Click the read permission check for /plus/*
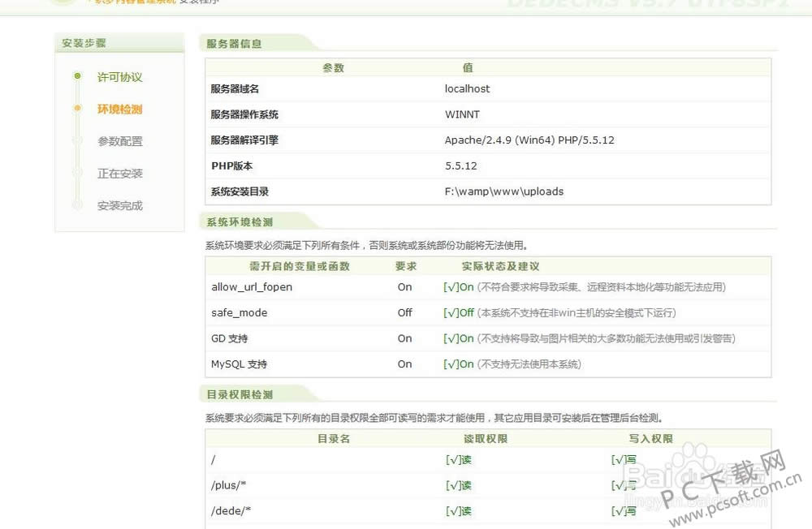The image size is (812, 529). [x=458, y=486]
